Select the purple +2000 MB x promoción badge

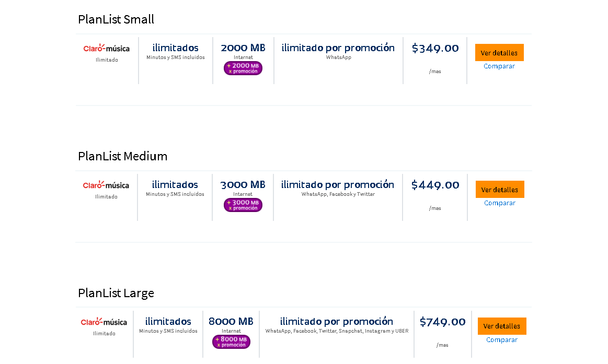(x=243, y=68)
